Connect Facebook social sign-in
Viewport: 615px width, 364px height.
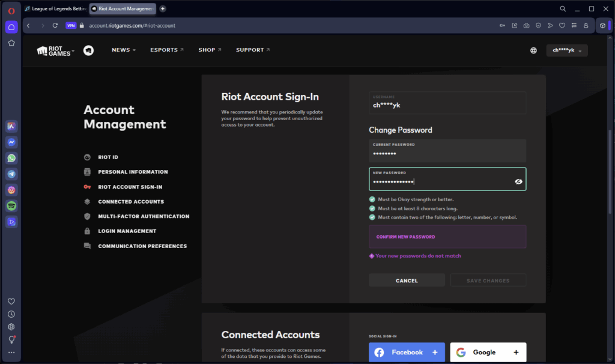[407, 352]
